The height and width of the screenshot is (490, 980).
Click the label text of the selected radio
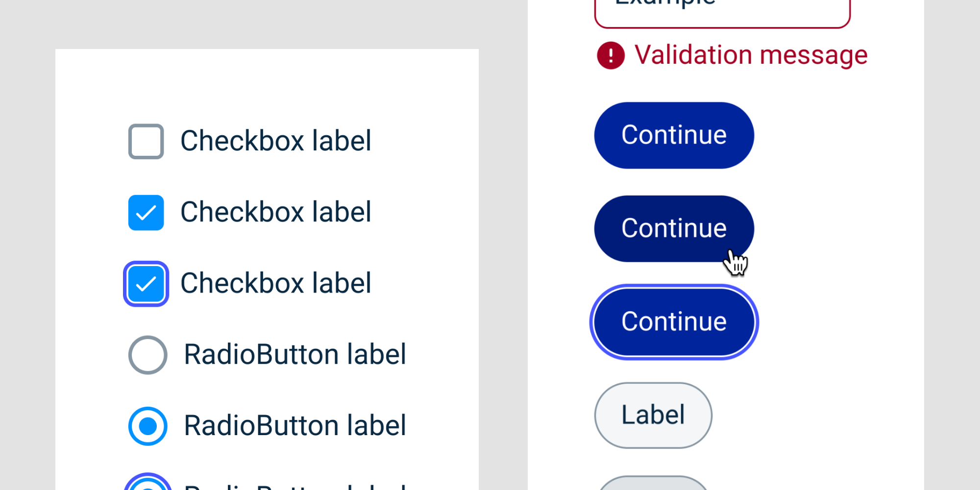click(294, 425)
